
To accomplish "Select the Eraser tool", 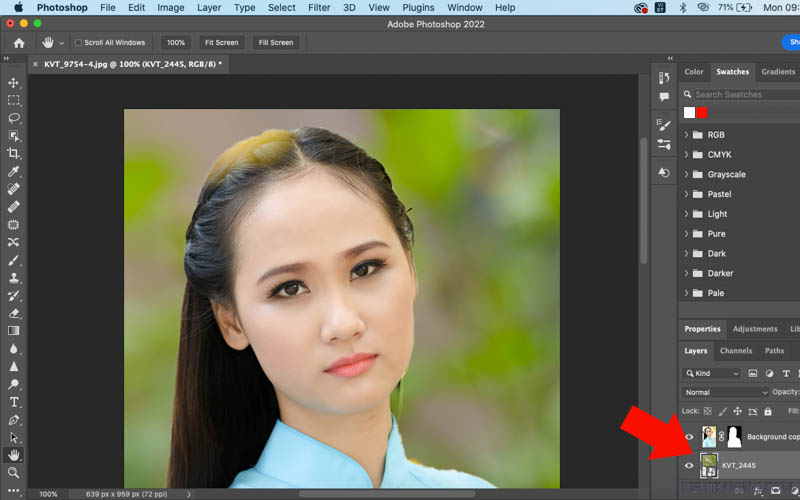I will point(14,313).
